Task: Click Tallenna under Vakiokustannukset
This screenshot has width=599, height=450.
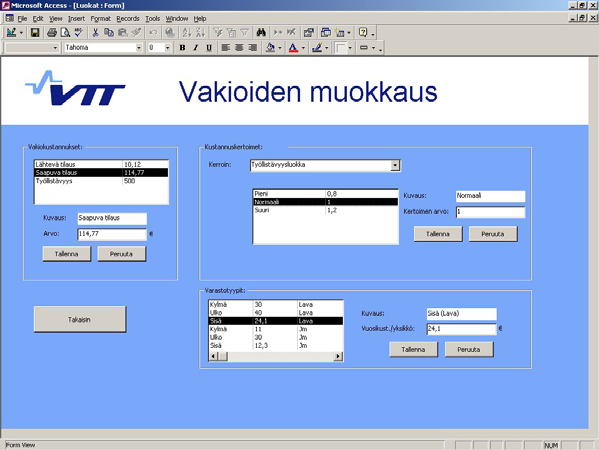Action: 66,254
